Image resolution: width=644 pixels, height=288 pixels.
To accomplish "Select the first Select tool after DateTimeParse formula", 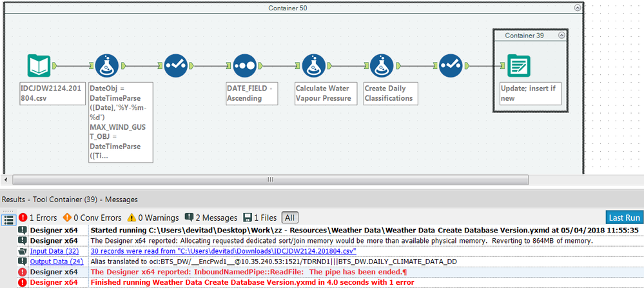I will [176, 65].
